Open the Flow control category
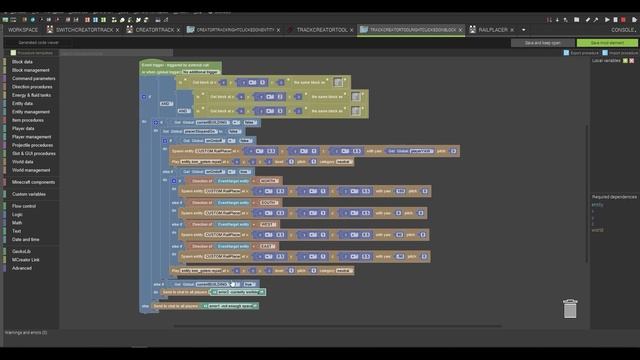The width and height of the screenshot is (640, 360). click(24, 206)
